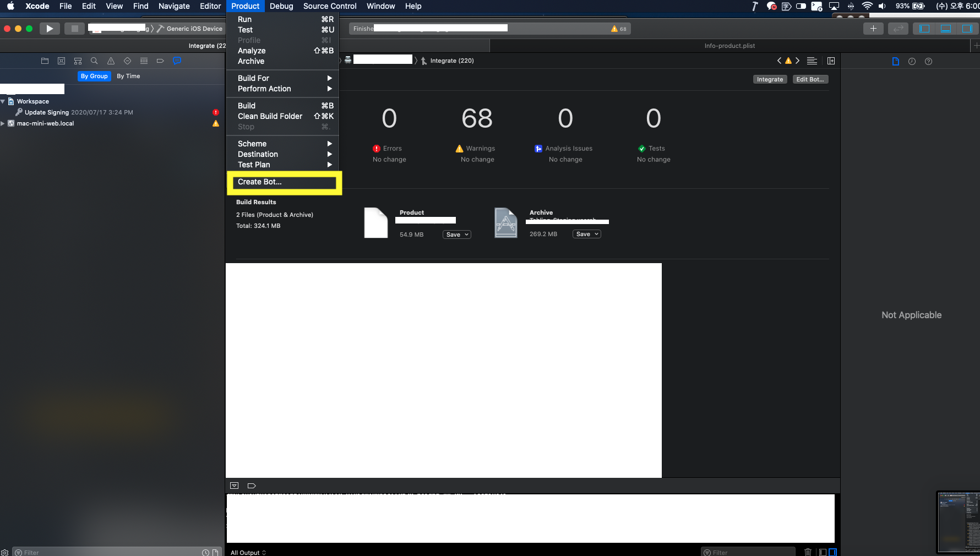This screenshot has height=556, width=980.
Task: Open the Debug menu
Action: point(281,6)
